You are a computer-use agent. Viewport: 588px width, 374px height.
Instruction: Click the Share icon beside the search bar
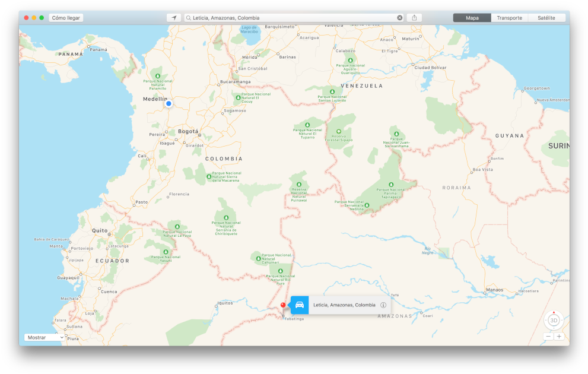(x=414, y=17)
